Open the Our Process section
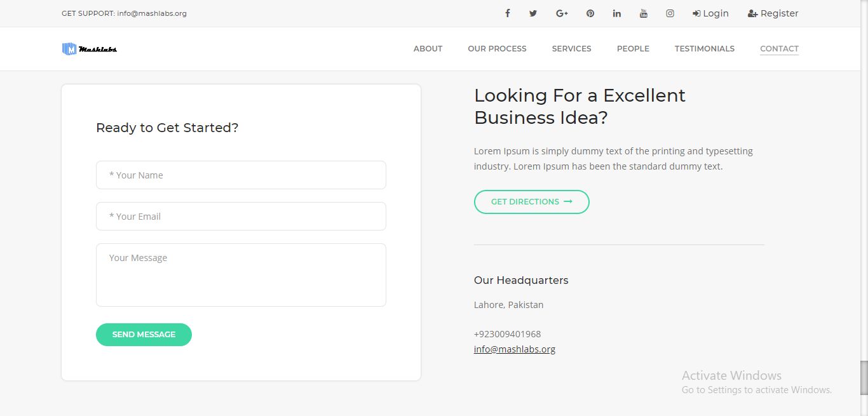The width and height of the screenshot is (868, 416). coord(497,49)
